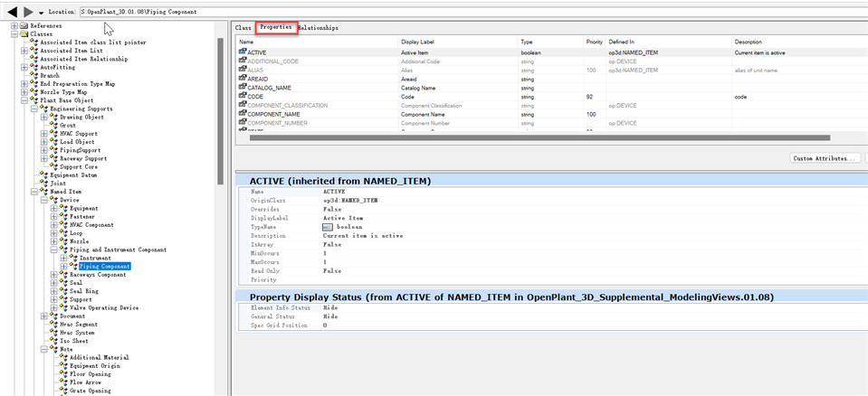
Task: Expand the Associated Item List node
Action: pos(24,51)
